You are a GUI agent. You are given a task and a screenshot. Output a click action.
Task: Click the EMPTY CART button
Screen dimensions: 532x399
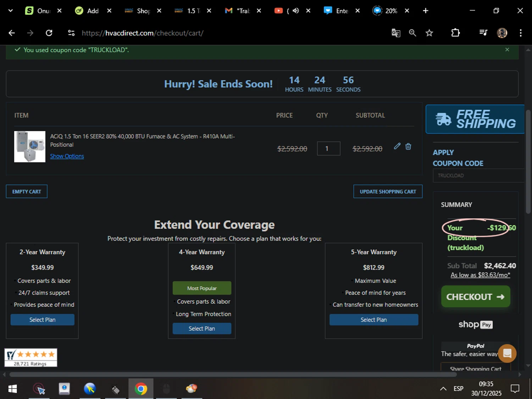[x=27, y=192]
